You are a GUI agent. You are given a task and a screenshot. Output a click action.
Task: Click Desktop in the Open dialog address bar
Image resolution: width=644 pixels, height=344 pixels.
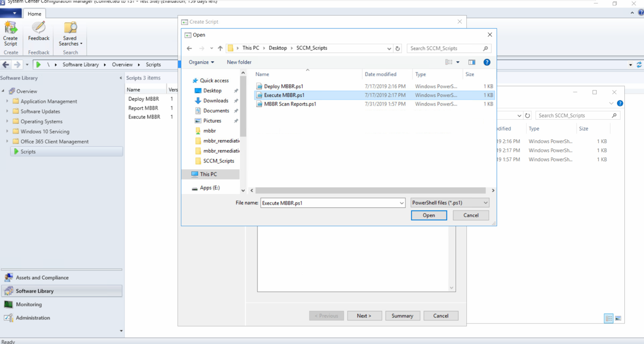coord(278,48)
